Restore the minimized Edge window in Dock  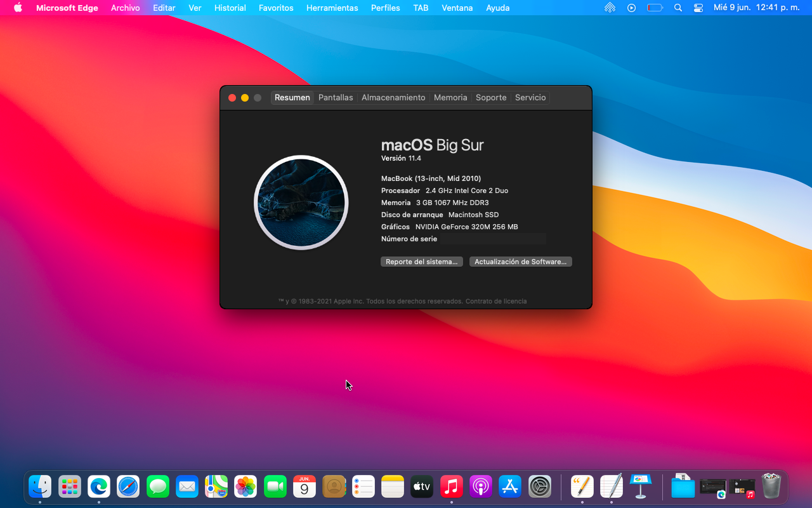coord(712,488)
